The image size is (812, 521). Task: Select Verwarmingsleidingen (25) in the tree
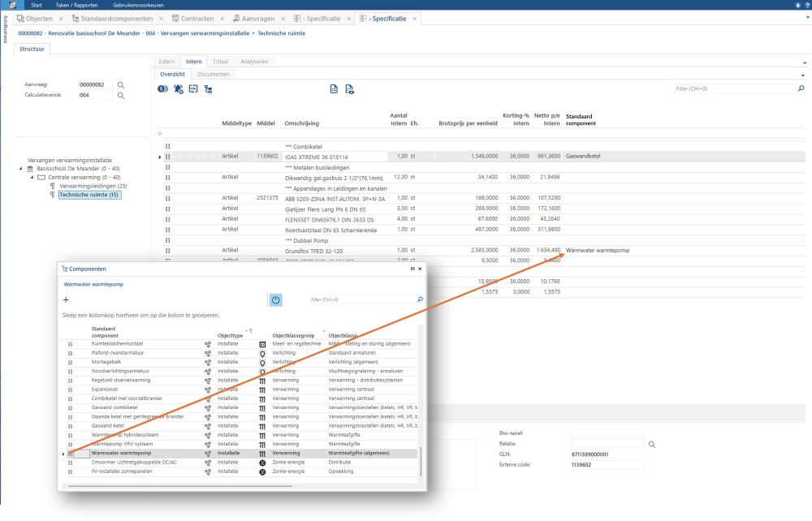(x=93, y=187)
